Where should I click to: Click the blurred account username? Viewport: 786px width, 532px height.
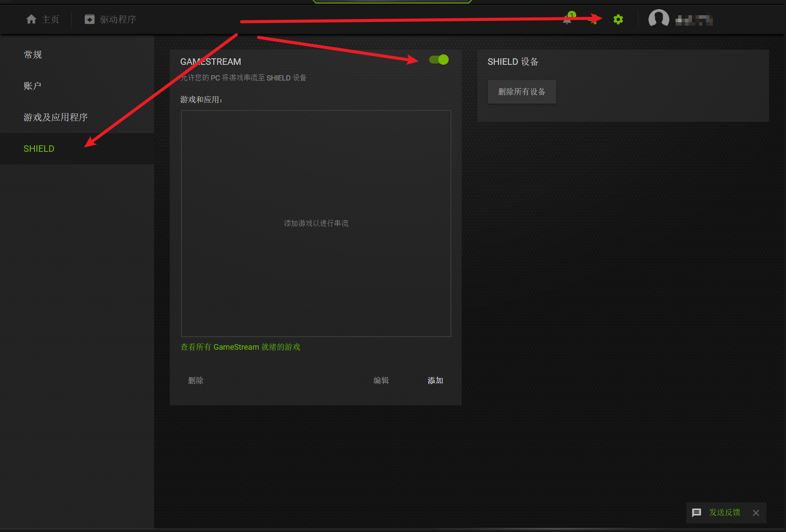[x=694, y=20]
